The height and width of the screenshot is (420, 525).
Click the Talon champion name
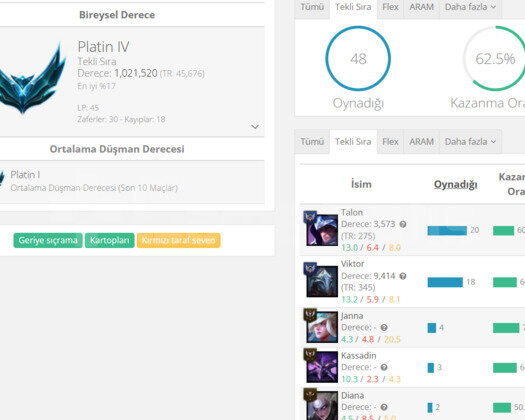[x=352, y=212]
